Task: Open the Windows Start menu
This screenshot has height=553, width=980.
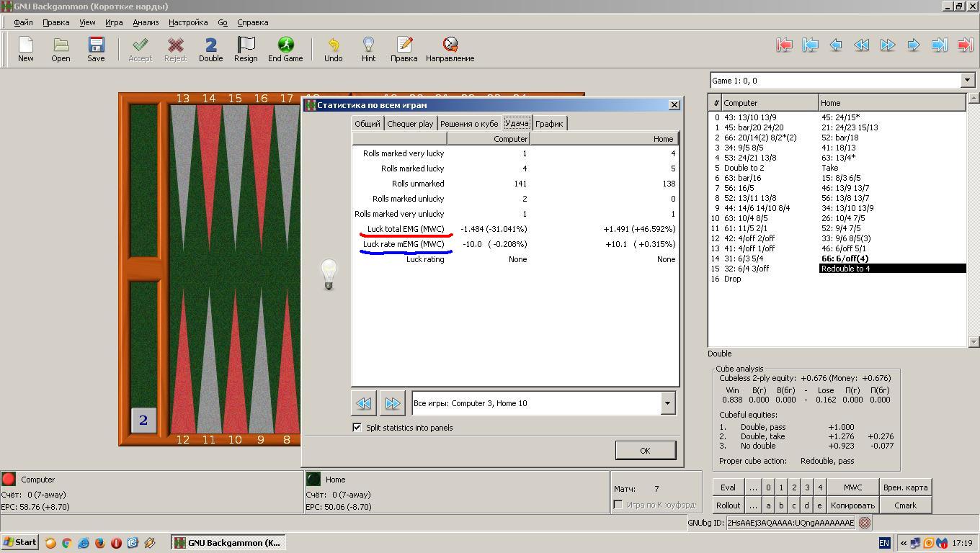Action: pos(19,542)
